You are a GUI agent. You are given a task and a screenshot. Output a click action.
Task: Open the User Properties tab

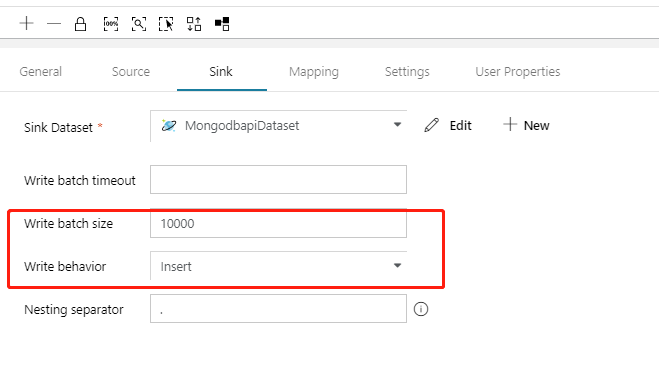pyautogui.click(x=518, y=72)
